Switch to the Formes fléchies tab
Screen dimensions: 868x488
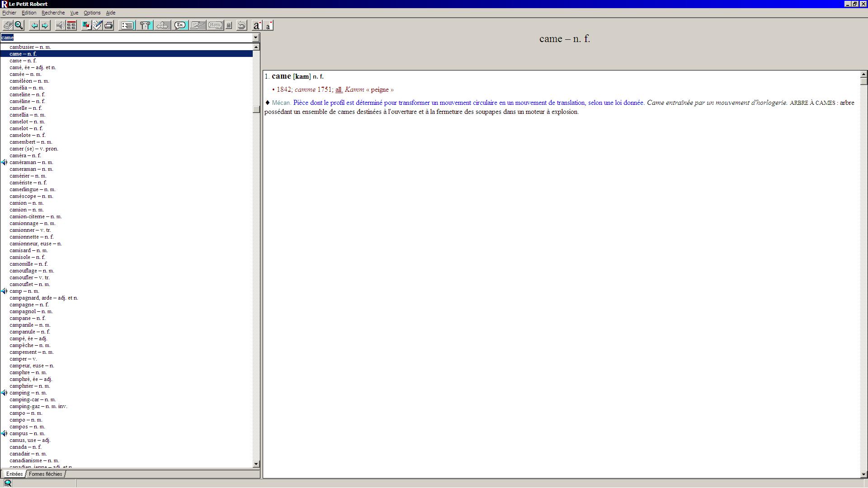(x=45, y=474)
